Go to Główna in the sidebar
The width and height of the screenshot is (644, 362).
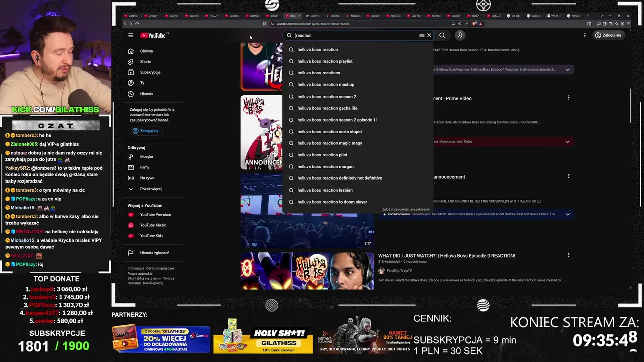(x=146, y=51)
